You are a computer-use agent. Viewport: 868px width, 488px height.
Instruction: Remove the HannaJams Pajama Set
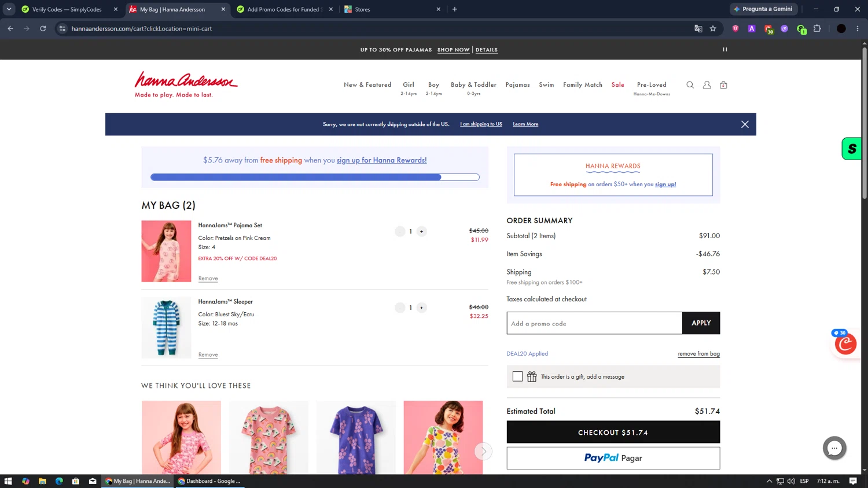pyautogui.click(x=208, y=278)
